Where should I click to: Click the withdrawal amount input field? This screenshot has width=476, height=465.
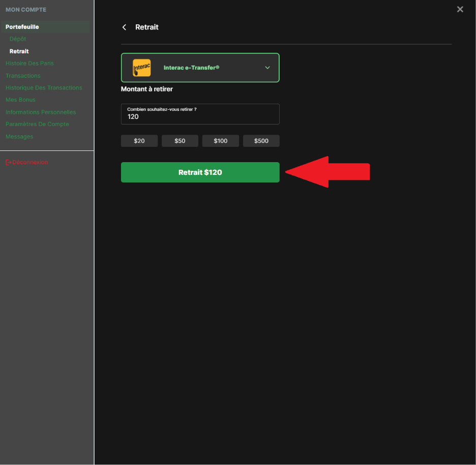[200, 116]
